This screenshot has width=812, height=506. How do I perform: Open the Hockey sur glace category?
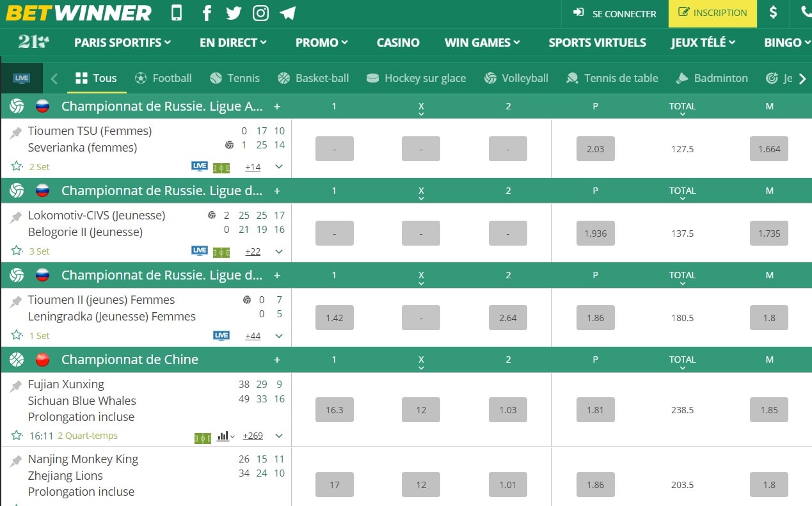pos(417,77)
